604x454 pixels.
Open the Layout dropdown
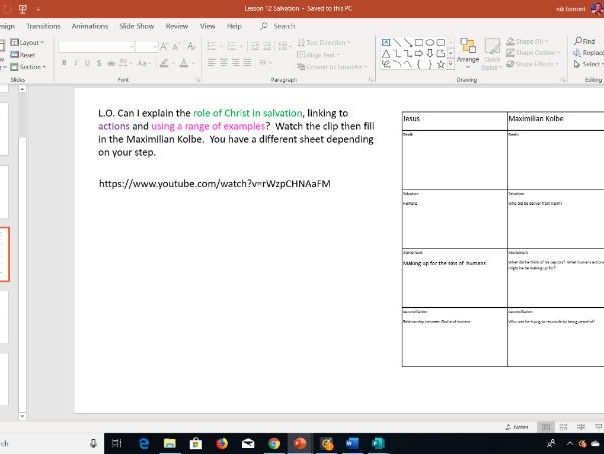[x=30, y=43]
